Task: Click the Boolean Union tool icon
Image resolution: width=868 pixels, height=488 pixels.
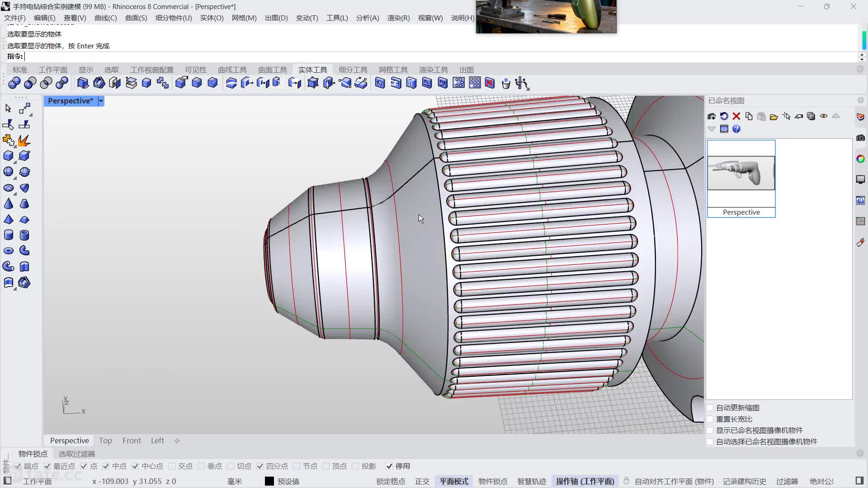Action: [14, 83]
